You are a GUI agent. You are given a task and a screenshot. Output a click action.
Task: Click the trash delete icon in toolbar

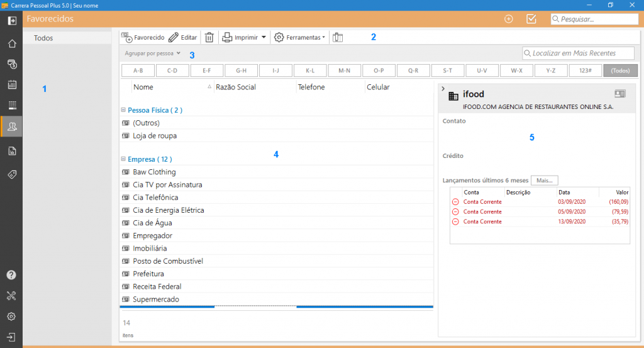209,37
